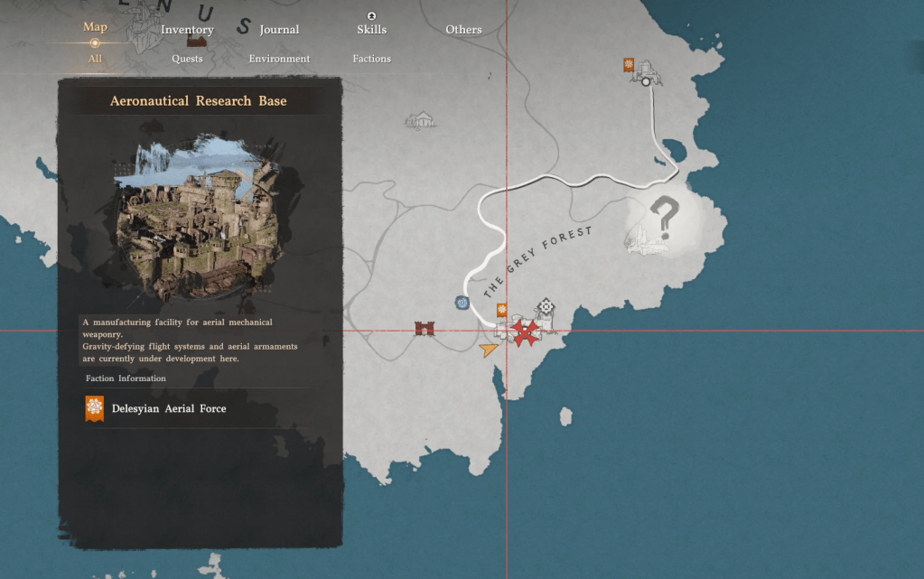Select the blue spiral waypoint icon
The width and height of the screenshot is (924, 579).
point(462,303)
